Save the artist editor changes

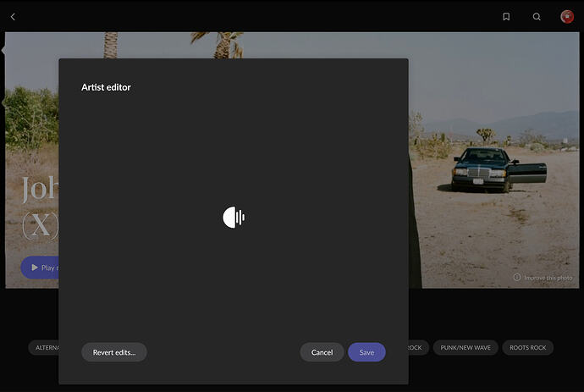tap(366, 352)
